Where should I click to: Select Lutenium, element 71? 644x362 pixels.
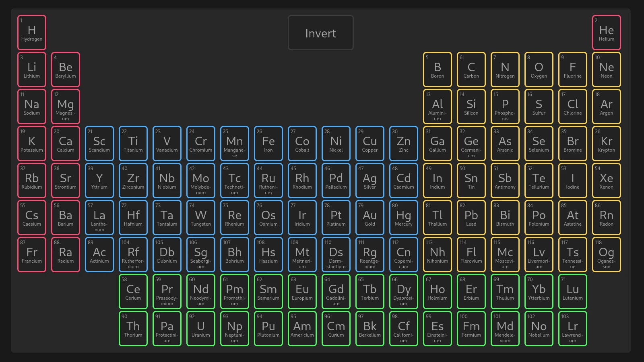click(x=573, y=291)
